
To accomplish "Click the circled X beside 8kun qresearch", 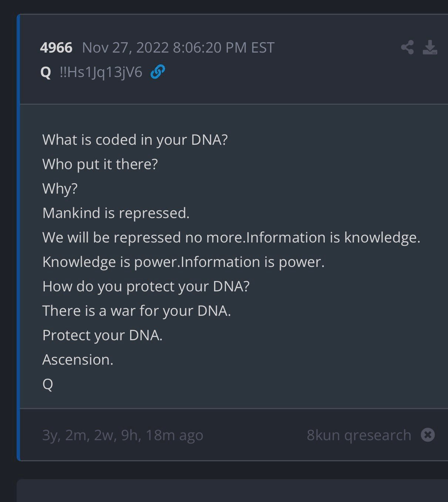I will click(x=428, y=435).
